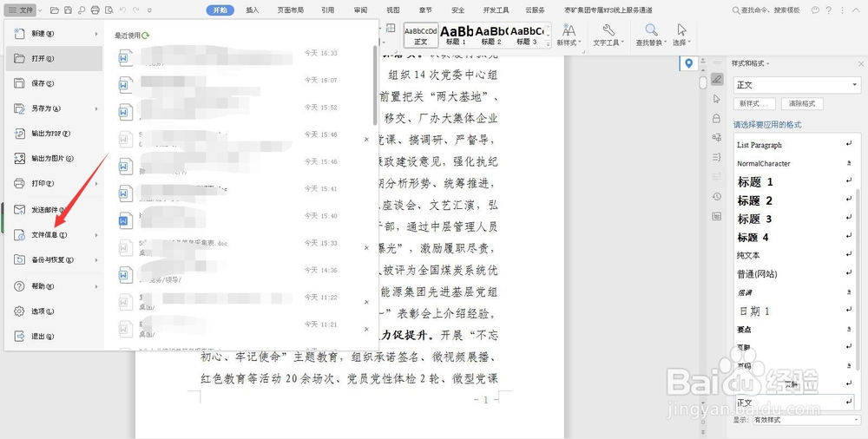
Task: Click the save disk icon in quick toolbar
Action: (68, 10)
